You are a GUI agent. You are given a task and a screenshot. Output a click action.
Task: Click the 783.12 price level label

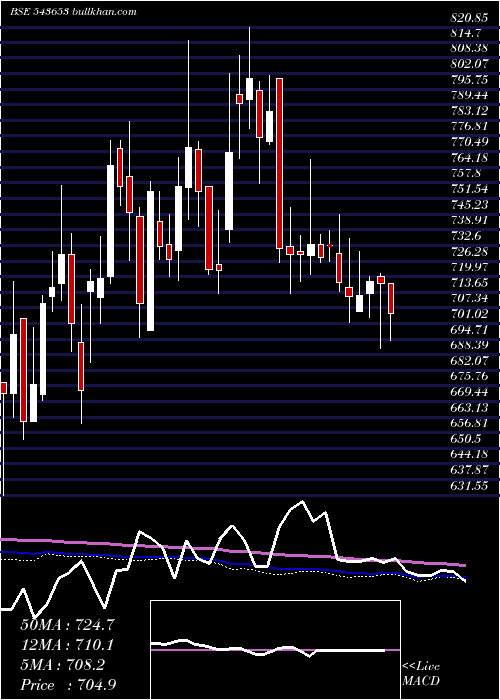point(468,111)
